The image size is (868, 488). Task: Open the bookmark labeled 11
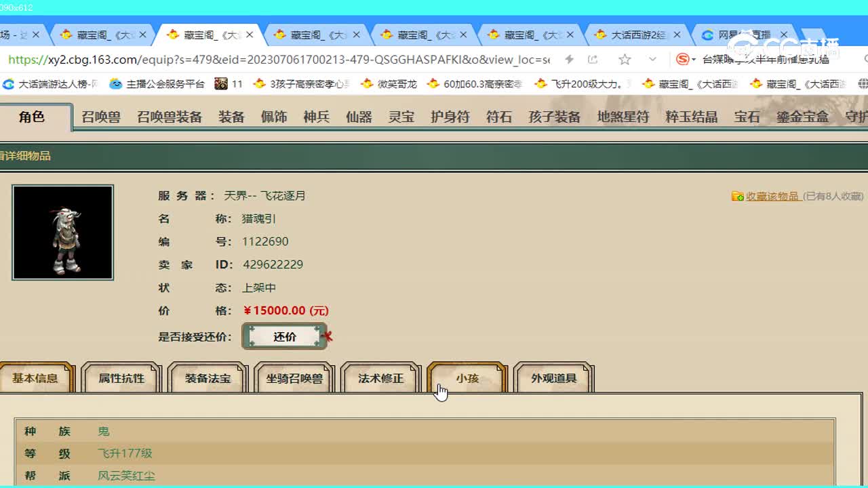[229, 84]
